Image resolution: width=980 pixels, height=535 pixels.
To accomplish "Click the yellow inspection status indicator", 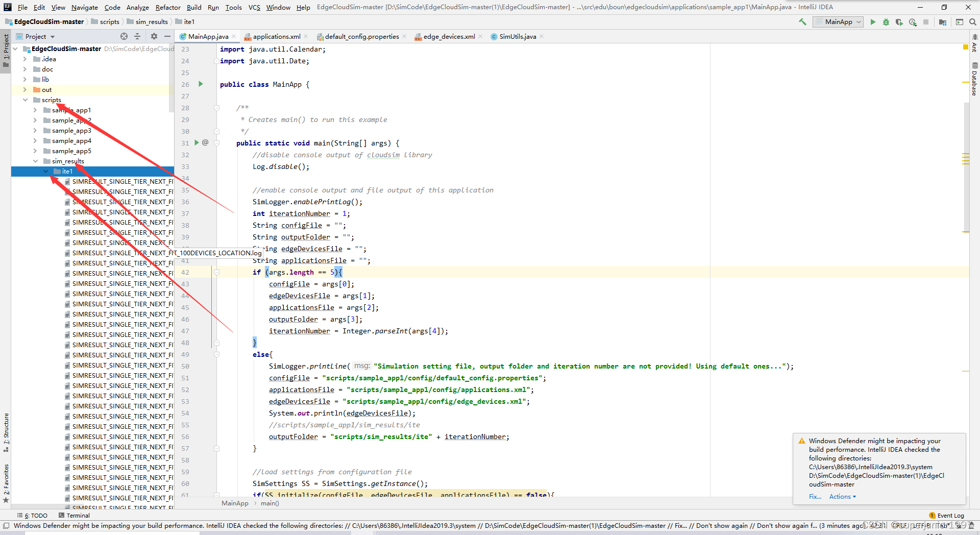I will tap(966, 47).
